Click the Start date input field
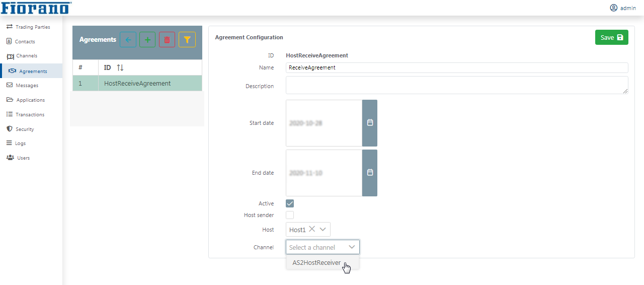 [x=324, y=123]
